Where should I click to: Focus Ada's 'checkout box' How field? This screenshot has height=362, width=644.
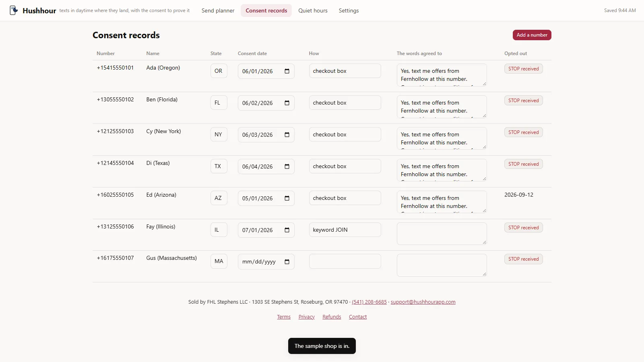tap(345, 71)
